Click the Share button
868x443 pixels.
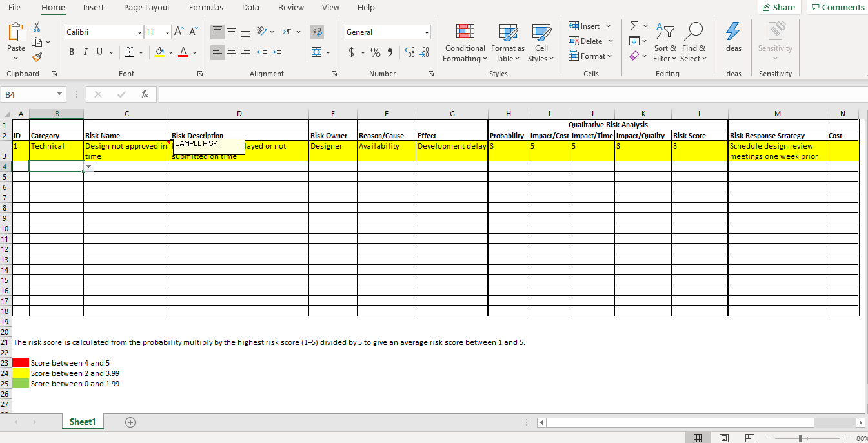(779, 7)
